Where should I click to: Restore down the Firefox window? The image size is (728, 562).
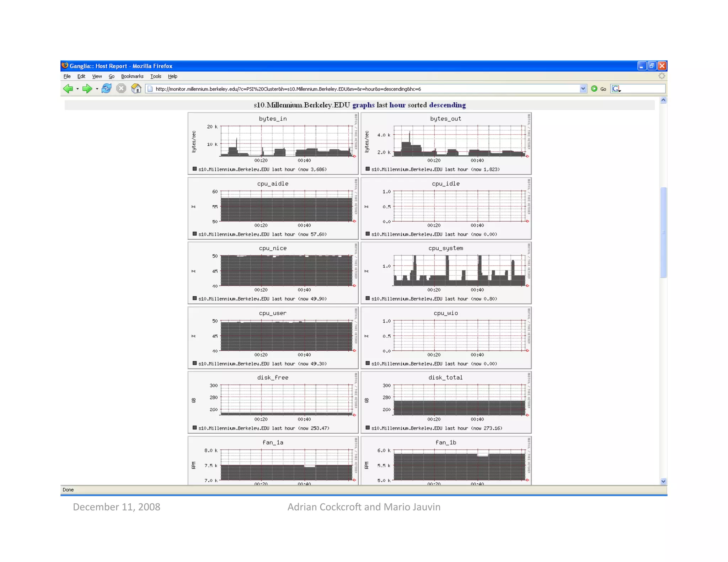651,66
